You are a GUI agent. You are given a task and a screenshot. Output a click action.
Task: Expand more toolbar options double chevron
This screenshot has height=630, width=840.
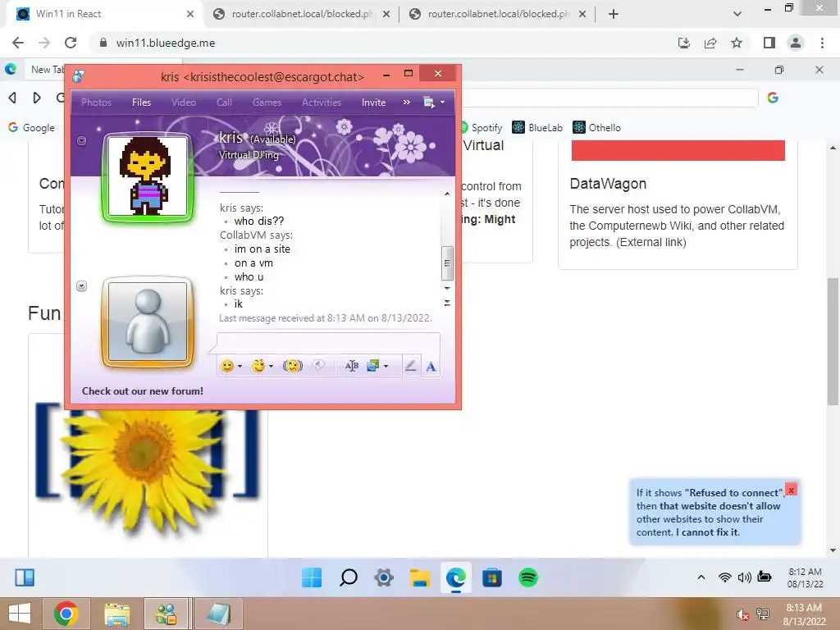tap(407, 102)
